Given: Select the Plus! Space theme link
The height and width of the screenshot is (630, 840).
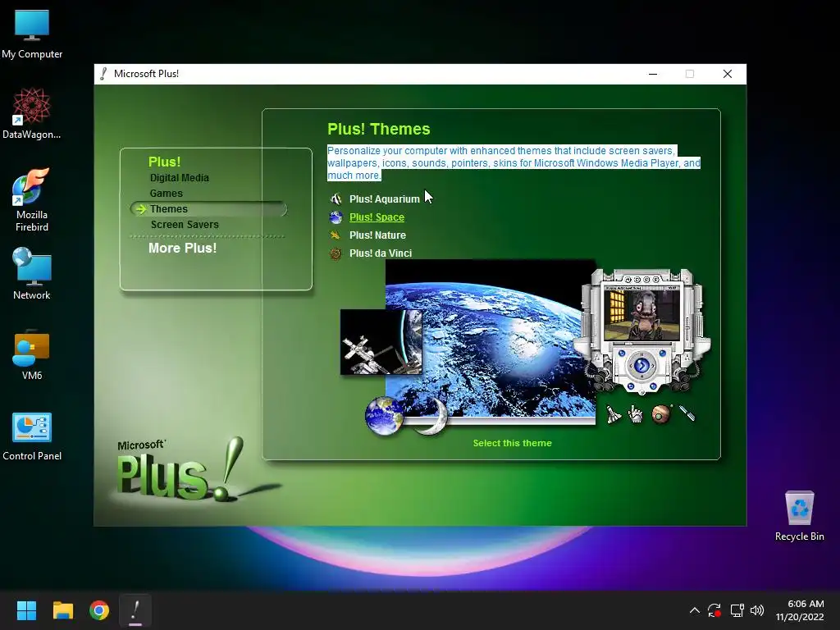Looking at the screenshot, I should point(377,217).
